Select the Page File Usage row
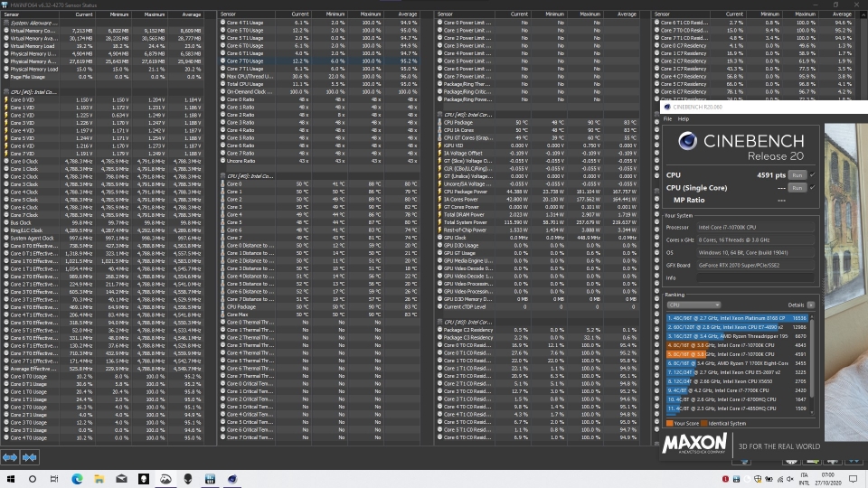Screen dimensions: 868x488 (102, 76)
